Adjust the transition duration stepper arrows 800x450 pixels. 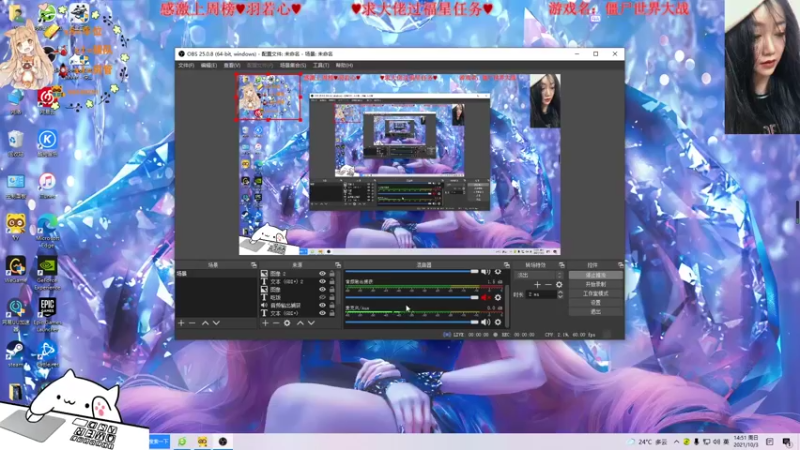pyautogui.click(x=560, y=294)
